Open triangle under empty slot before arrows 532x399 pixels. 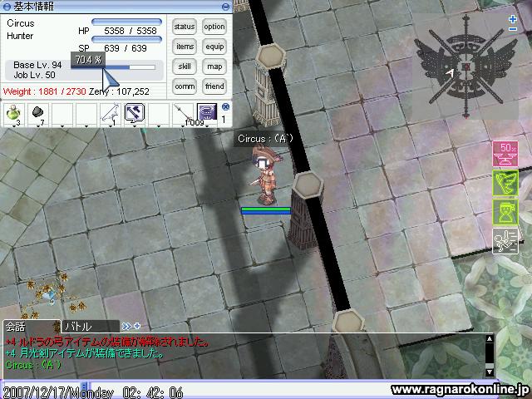point(159,126)
